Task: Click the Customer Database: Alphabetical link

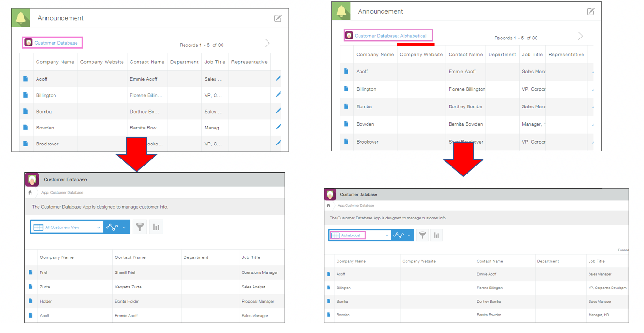Action: coord(390,36)
